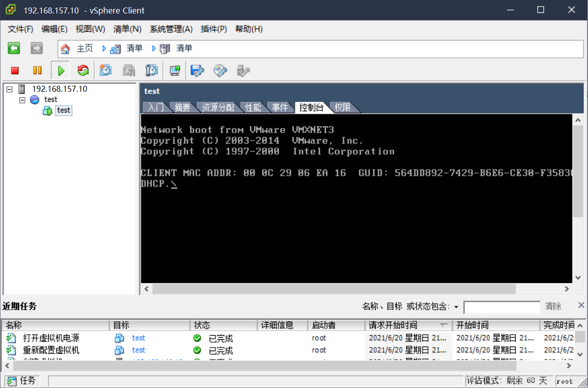Launch virtual machine console window icon

tap(175, 70)
